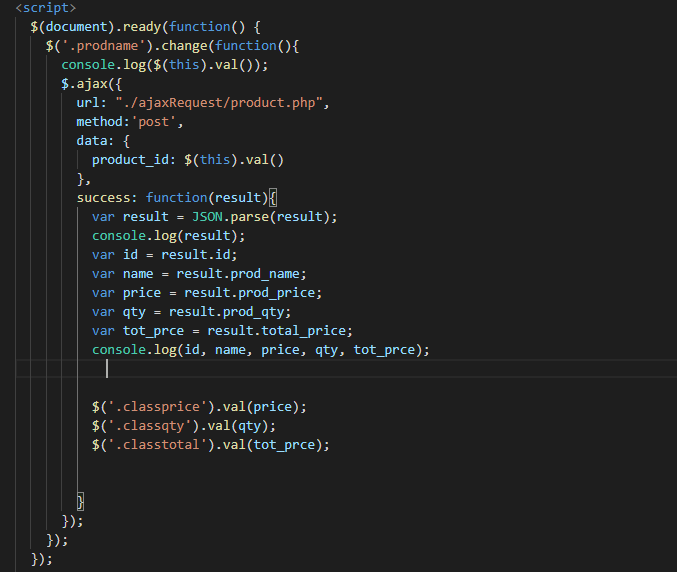Click the console.log($(this).val()) line

[x=165, y=65]
